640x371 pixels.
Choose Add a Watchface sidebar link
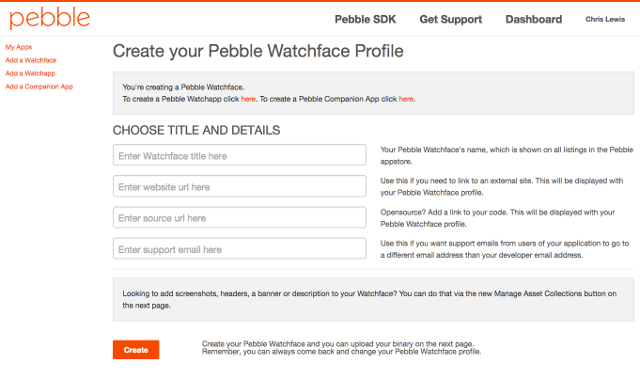31,60
